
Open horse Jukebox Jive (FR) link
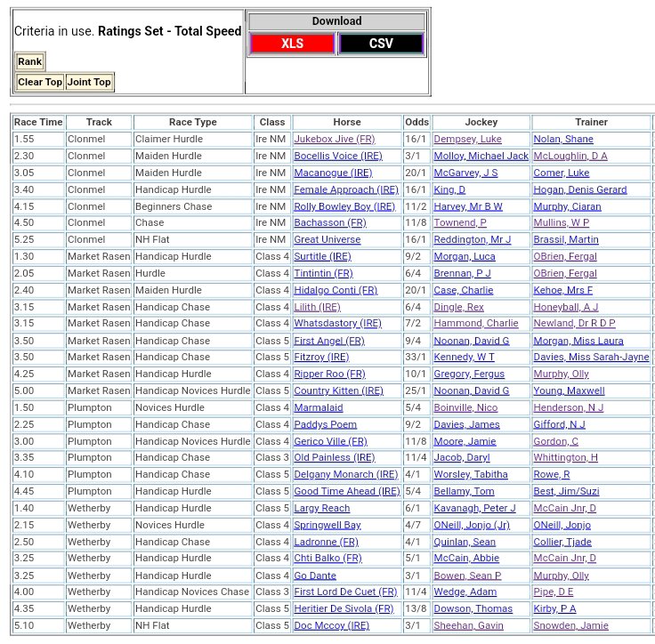(x=334, y=139)
